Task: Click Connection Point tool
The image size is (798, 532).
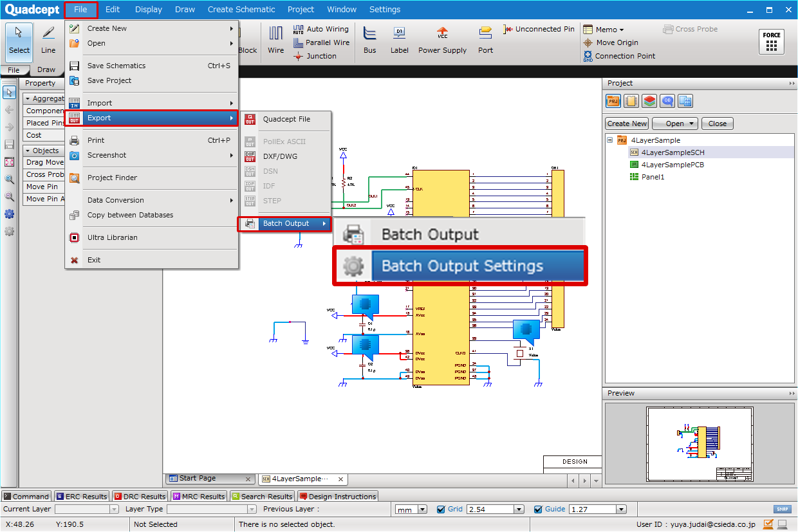Action: [618, 56]
